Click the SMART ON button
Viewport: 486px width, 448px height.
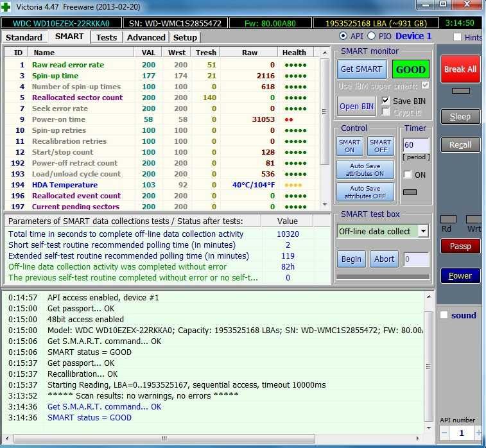[350, 146]
